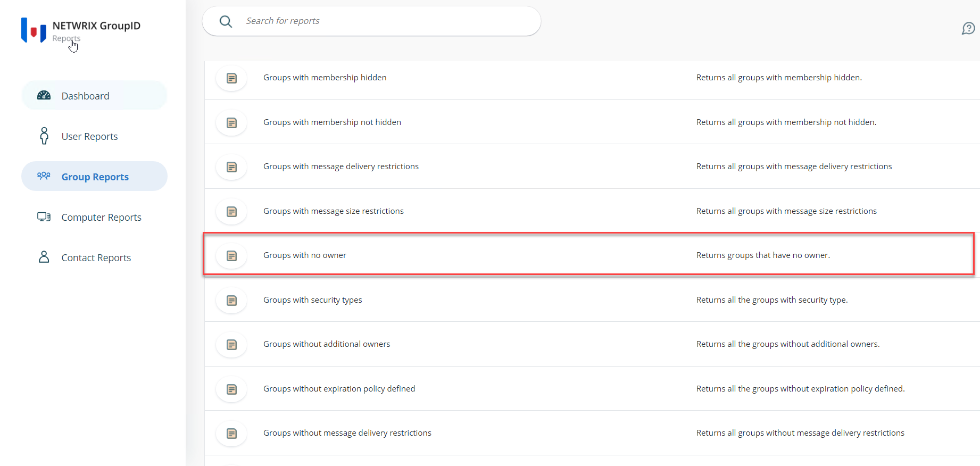Click description 'Returns all groups with membership not hidden.'
Viewport: 980px width, 466px height.
click(x=786, y=122)
